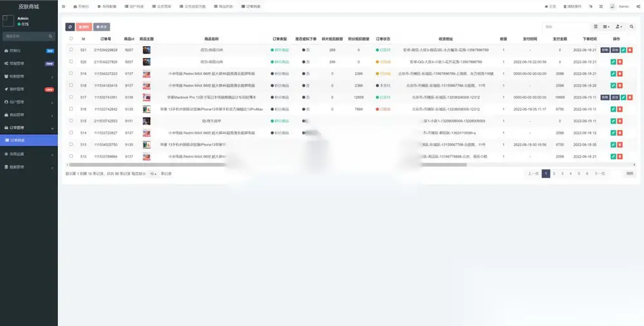The image size is (644, 326).
Task: Switch to the 控制台 top tab
Action: point(81,6)
